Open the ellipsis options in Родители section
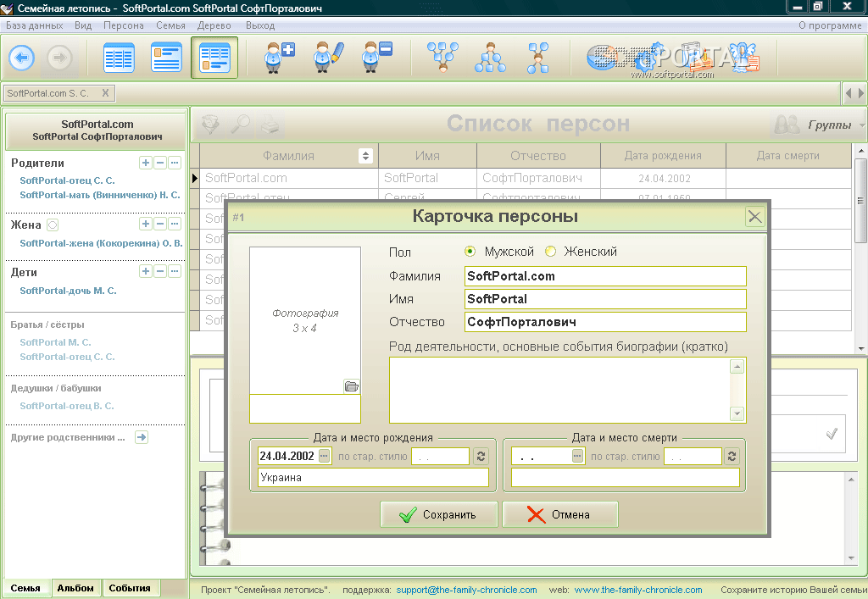Screen dimensions: 868x599 click(175, 163)
